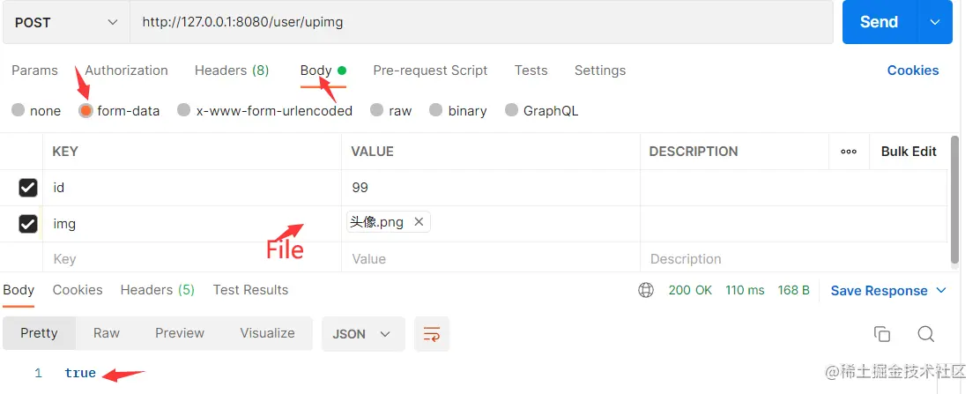Open the Tests tab

531,71
